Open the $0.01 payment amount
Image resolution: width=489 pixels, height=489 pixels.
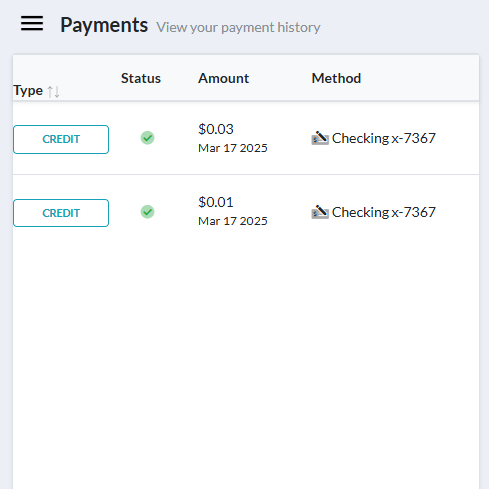(x=216, y=202)
